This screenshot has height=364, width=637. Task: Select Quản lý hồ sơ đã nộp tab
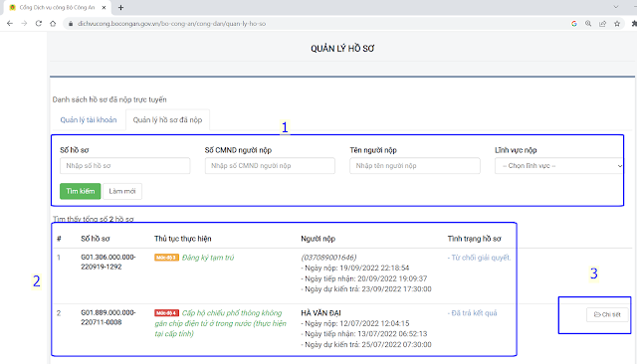tap(167, 119)
